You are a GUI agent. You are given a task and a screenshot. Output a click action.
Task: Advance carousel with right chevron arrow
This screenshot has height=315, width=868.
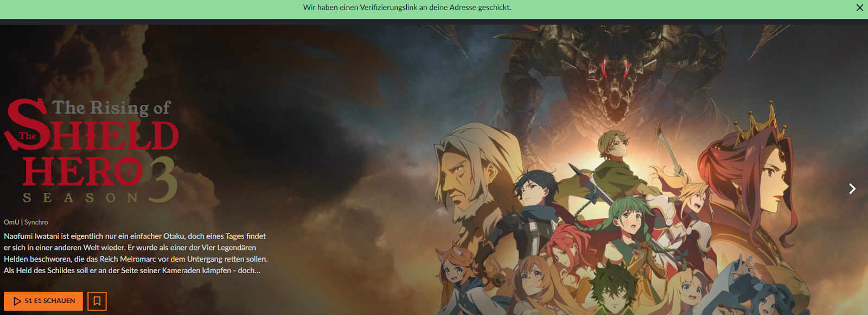(852, 188)
